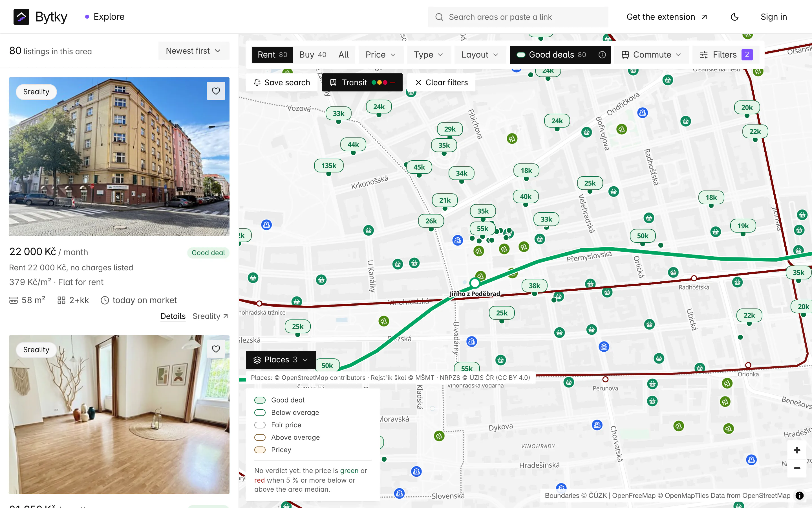Zoom out the map with minus
The width and height of the screenshot is (812, 508).
point(797,468)
